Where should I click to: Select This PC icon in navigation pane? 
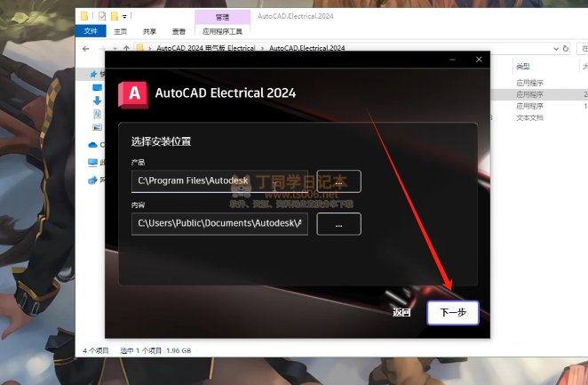point(92,163)
